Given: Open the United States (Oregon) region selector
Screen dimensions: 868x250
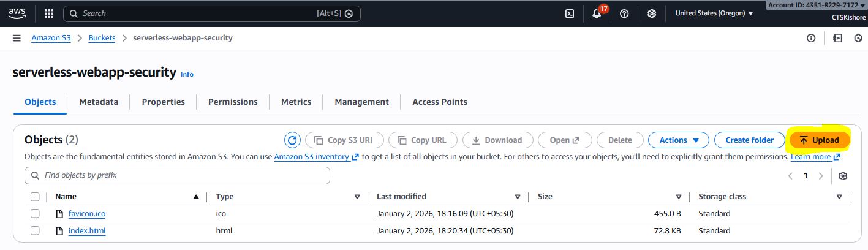Looking at the screenshot, I should (714, 13).
